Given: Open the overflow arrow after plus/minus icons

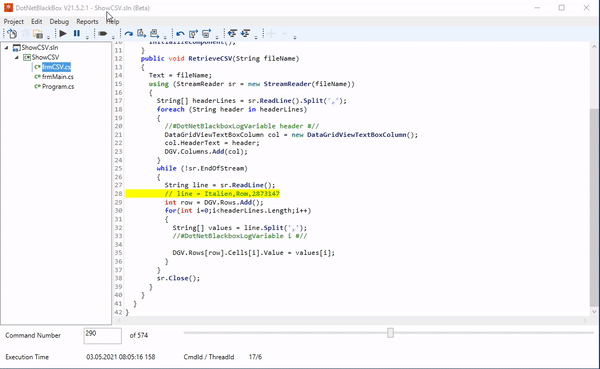Looking at the screenshot, I should [294, 37].
